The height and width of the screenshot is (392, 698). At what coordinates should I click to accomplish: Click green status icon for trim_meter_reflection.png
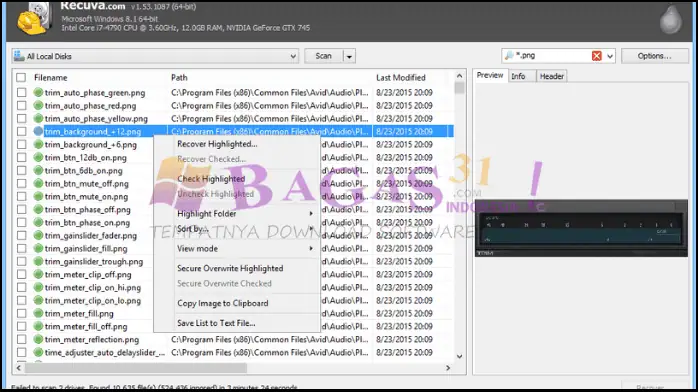tap(38, 339)
